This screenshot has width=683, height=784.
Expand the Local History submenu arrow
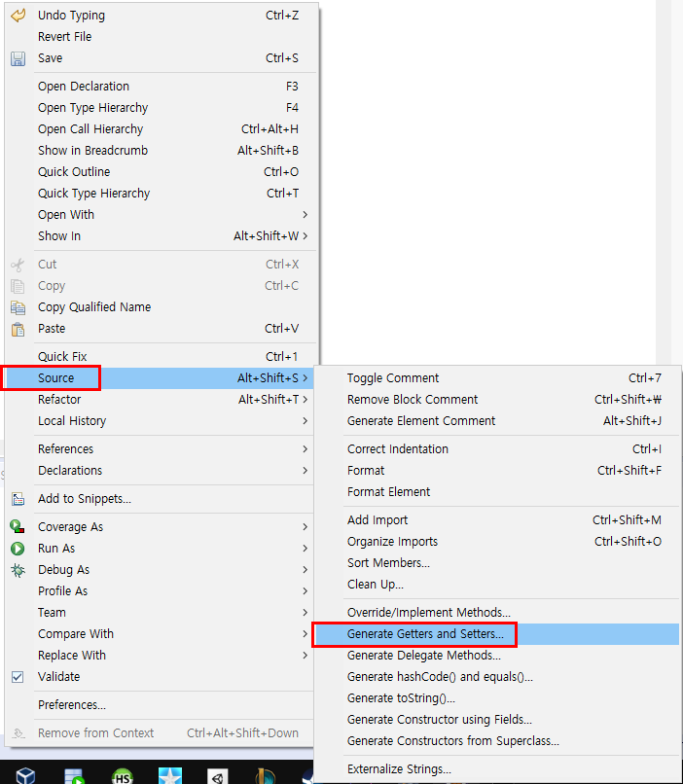click(x=305, y=421)
